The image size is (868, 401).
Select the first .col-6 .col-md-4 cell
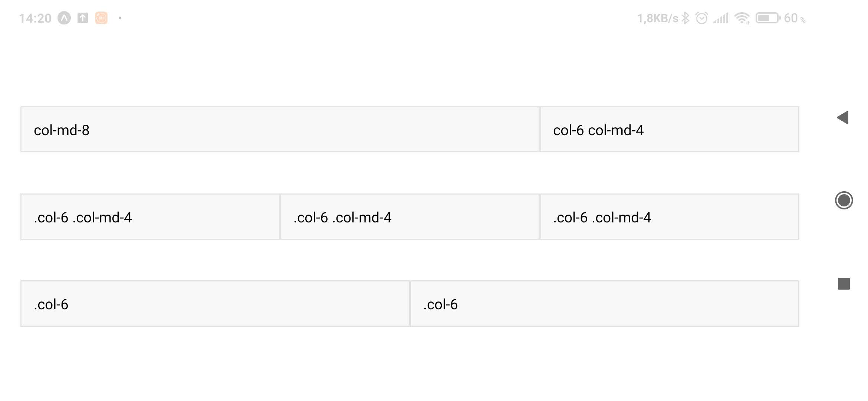point(150,216)
